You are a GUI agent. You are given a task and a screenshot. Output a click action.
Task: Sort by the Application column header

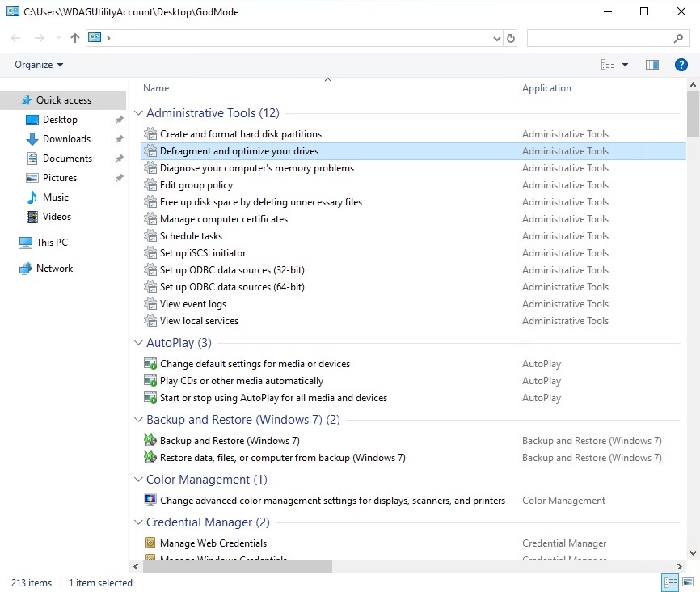point(546,88)
